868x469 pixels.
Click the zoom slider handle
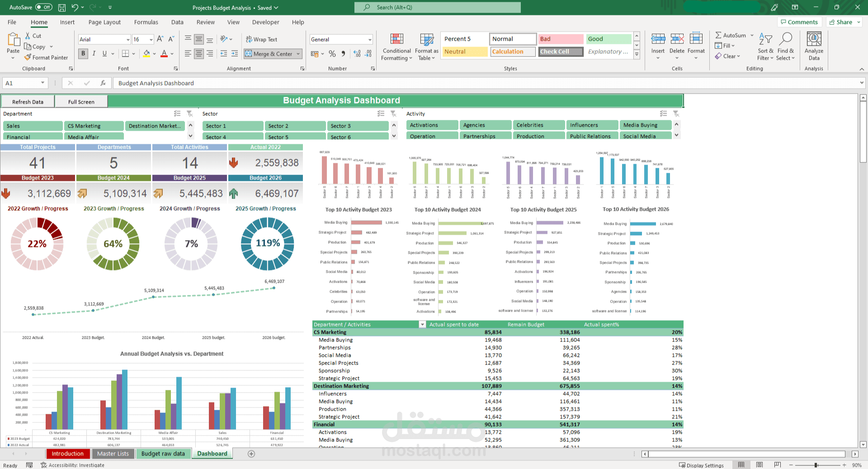click(x=816, y=465)
